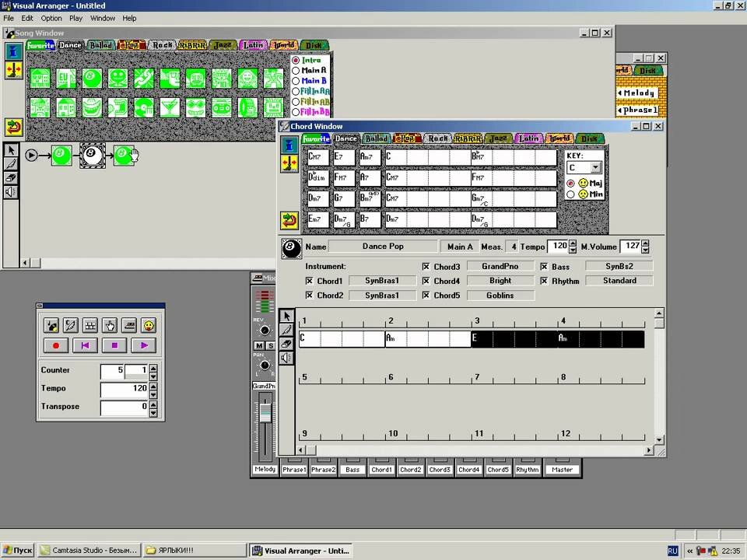Click the blue joystick icon in Song Window
Image resolution: width=747 pixels, height=560 pixels.
coord(14,51)
